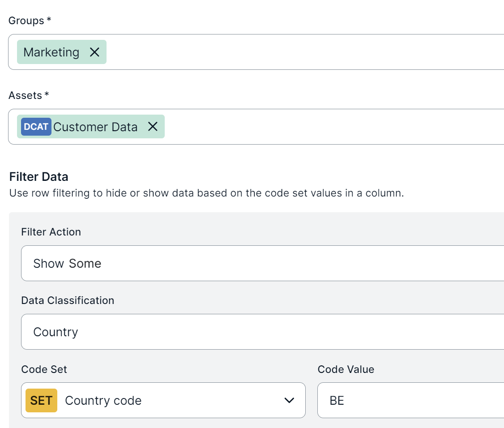The width and height of the screenshot is (504, 428).
Task: Click the Code Value field containing BE
Action: [x=410, y=400]
